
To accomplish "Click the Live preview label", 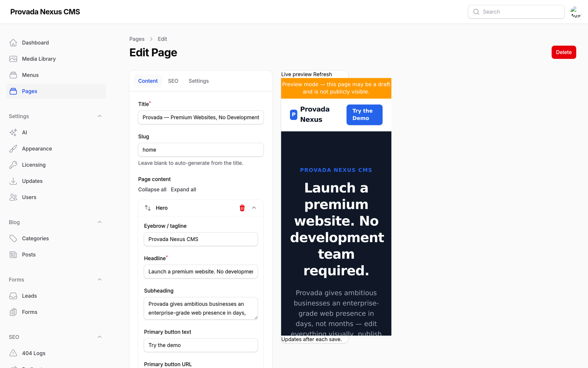I will pos(297,74).
